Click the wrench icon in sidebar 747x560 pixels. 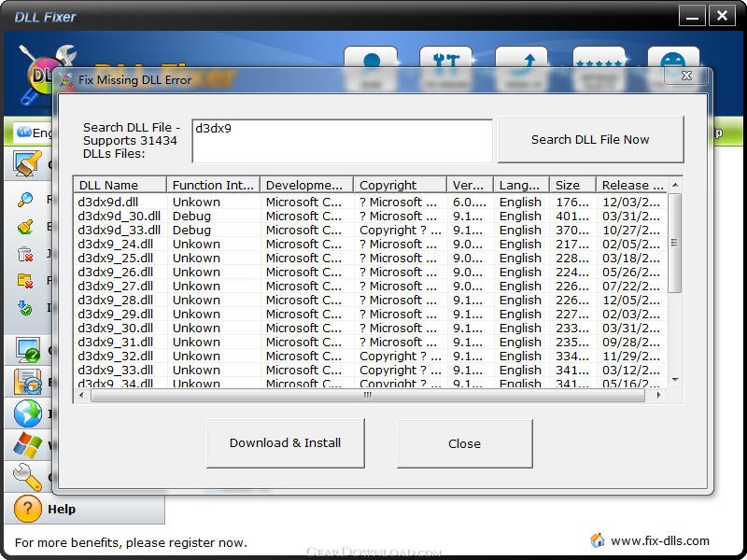27,477
